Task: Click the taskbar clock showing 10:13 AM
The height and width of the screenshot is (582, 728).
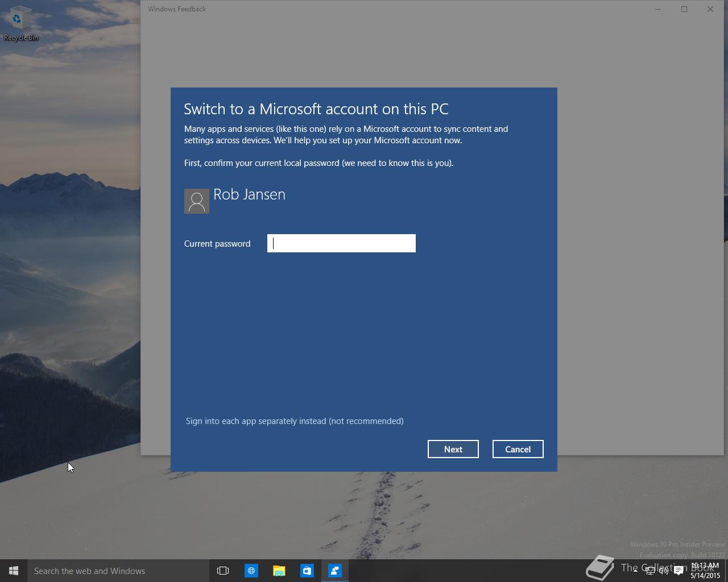Action: [705, 571]
